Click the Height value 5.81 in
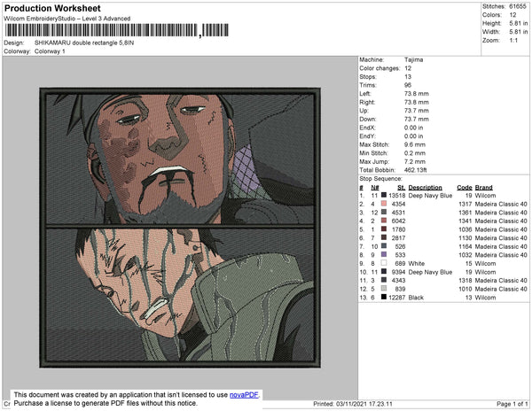This screenshot has width=532, height=411. pos(519,23)
